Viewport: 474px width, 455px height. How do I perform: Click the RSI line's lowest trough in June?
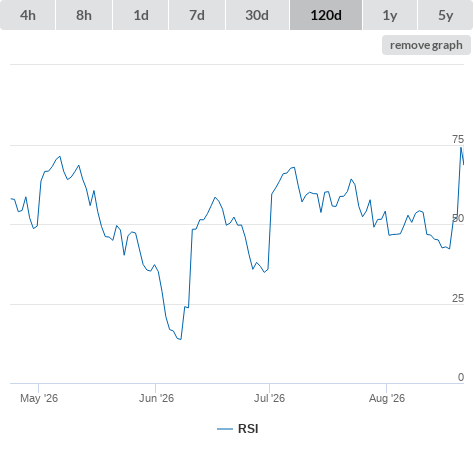click(180, 339)
